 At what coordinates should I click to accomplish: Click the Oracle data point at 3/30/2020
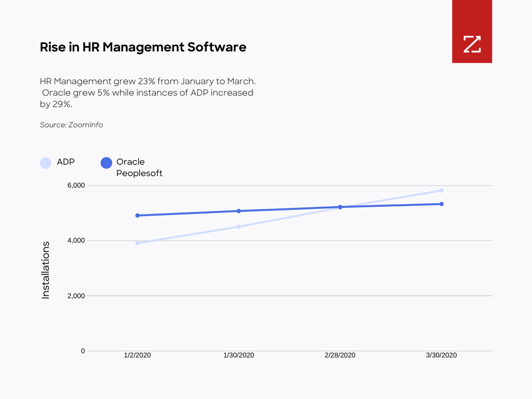click(x=442, y=204)
